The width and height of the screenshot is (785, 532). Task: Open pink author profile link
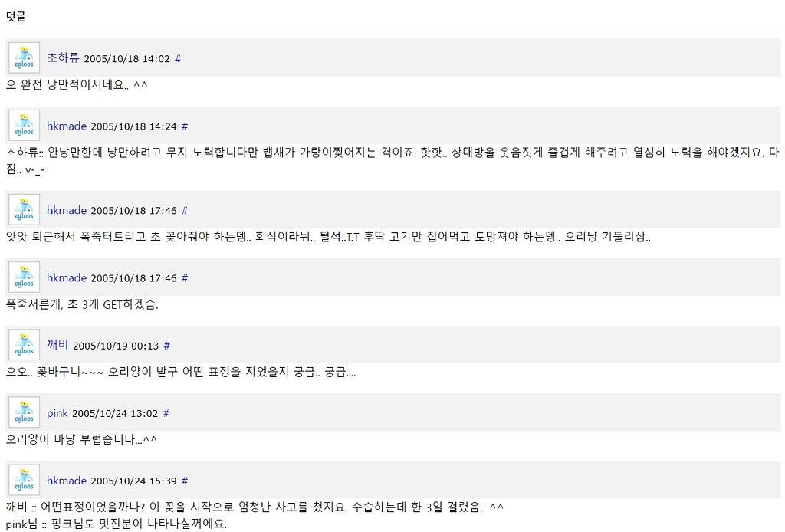coord(57,413)
